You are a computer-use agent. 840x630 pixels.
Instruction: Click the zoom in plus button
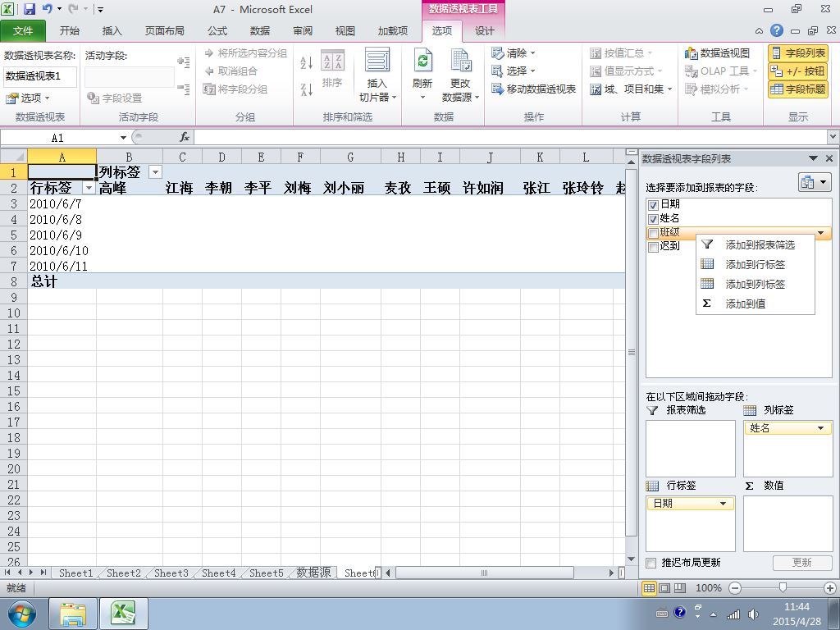[x=830, y=588]
